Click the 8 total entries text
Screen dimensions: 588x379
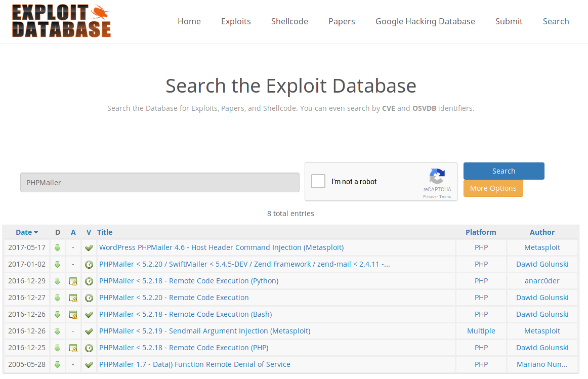coord(290,214)
